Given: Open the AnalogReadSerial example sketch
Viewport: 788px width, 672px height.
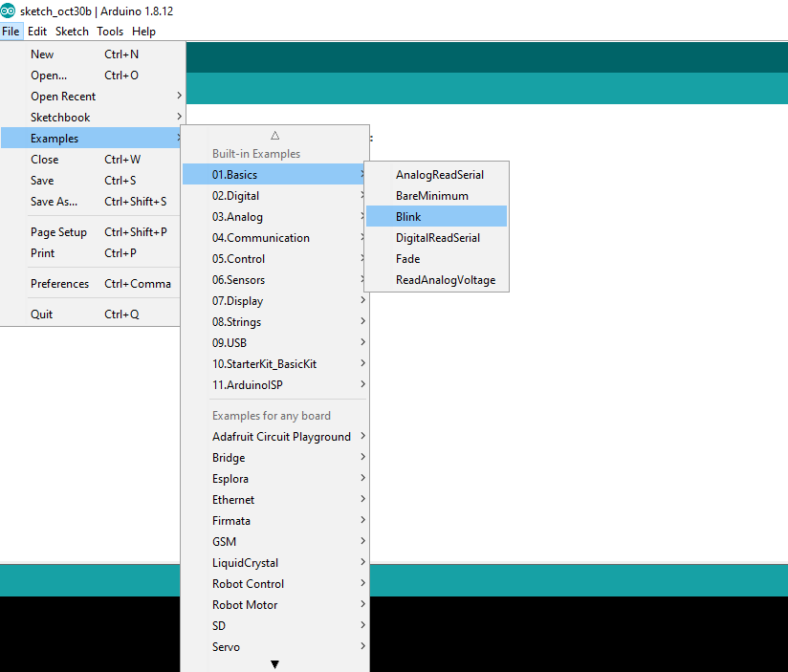Looking at the screenshot, I should click(436, 174).
